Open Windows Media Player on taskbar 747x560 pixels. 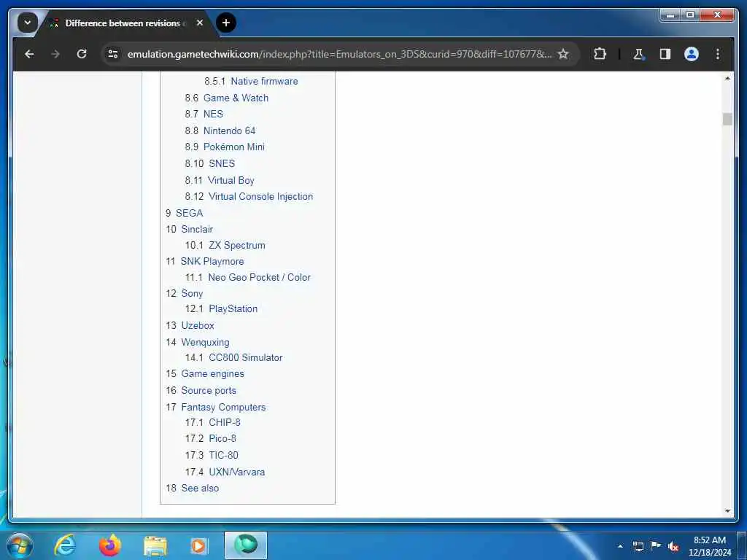tap(199, 545)
